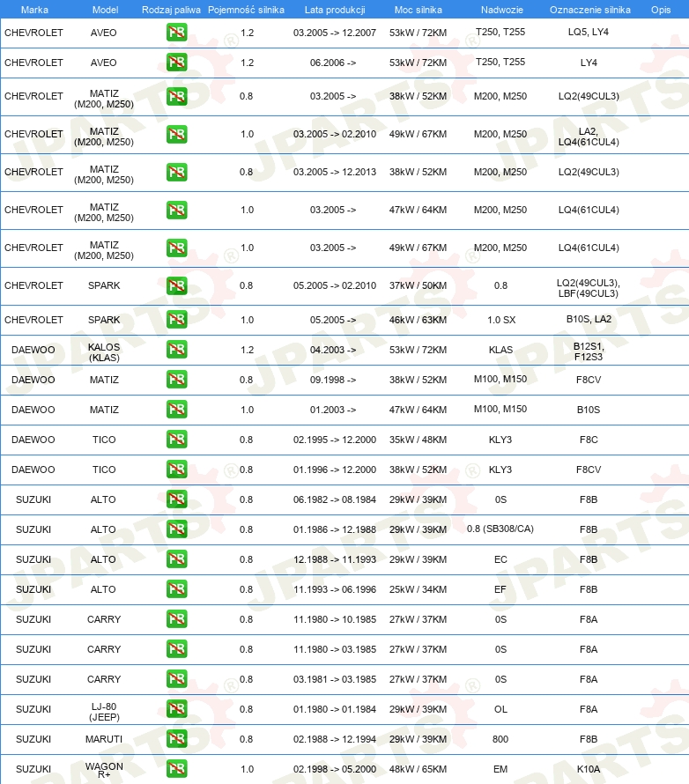The width and height of the screenshot is (689, 784).
Task: Select the 09.1998 -> production cell
Action: 333,380
